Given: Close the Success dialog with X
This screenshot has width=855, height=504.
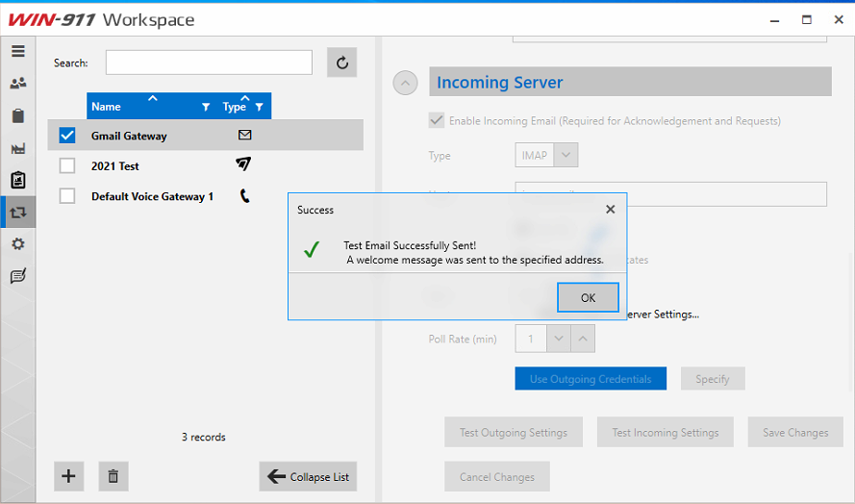Looking at the screenshot, I should coord(610,209).
